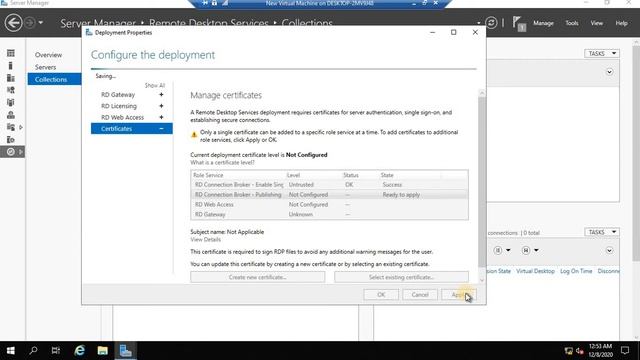Open 'What is a certificate level?' link
This screenshot has height=360, width=640.
(x=222, y=162)
